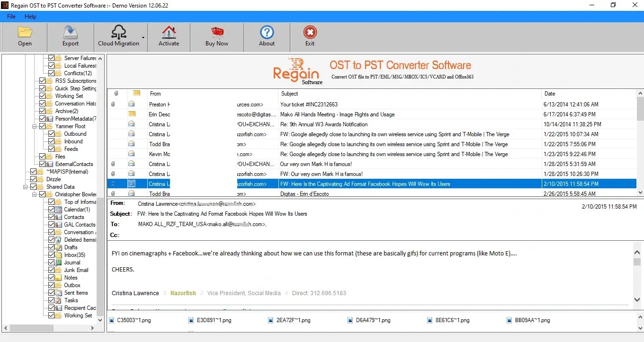Toggle the Archive(2) checkbox
Image resolution: width=644 pixels, height=342 pixels.
pos(43,111)
